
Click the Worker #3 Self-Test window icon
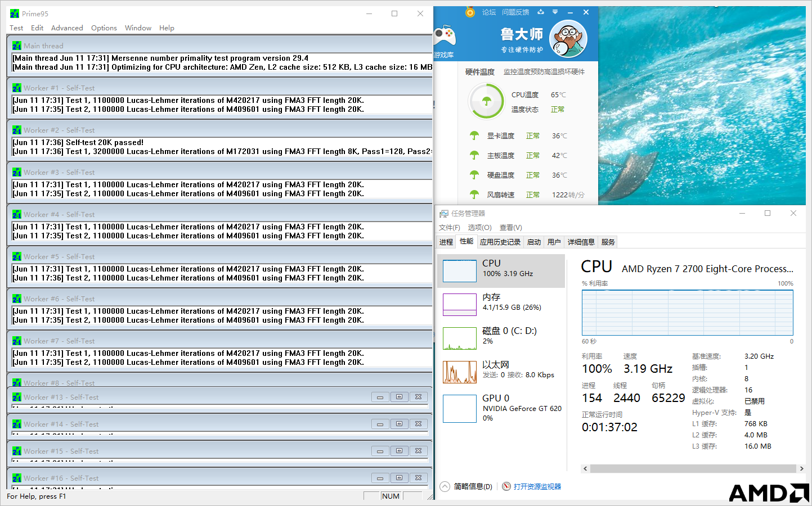(x=17, y=172)
